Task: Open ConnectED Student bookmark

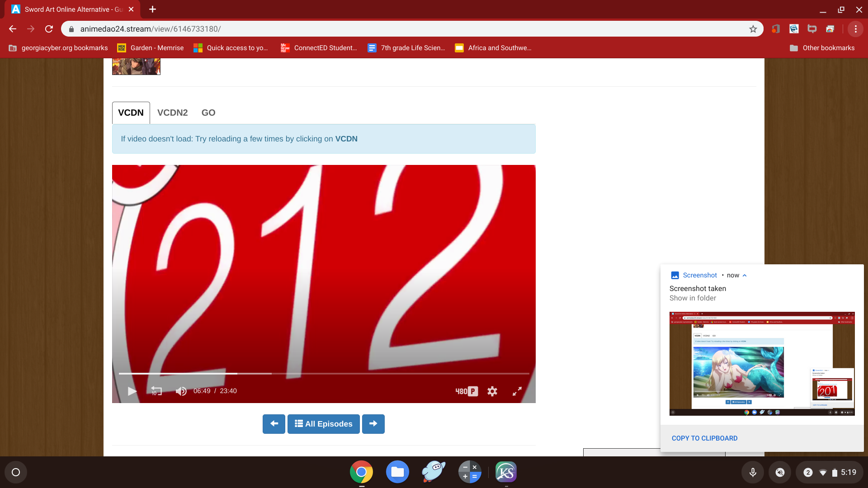Action: (319, 48)
